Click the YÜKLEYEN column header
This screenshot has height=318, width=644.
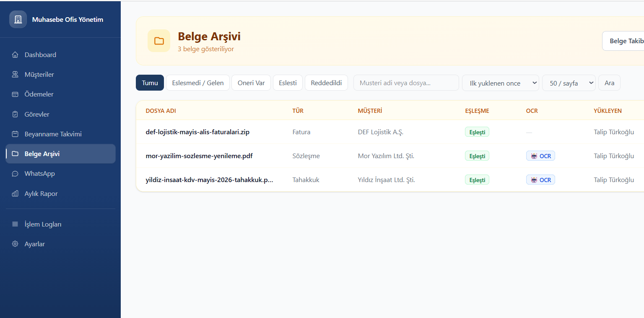click(608, 111)
